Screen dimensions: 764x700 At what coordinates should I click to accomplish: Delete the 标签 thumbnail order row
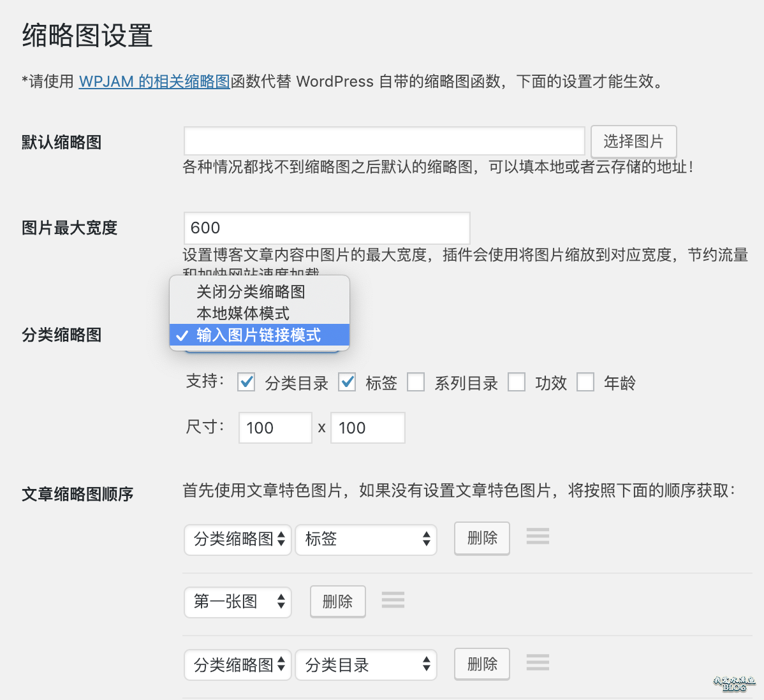click(482, 538)
